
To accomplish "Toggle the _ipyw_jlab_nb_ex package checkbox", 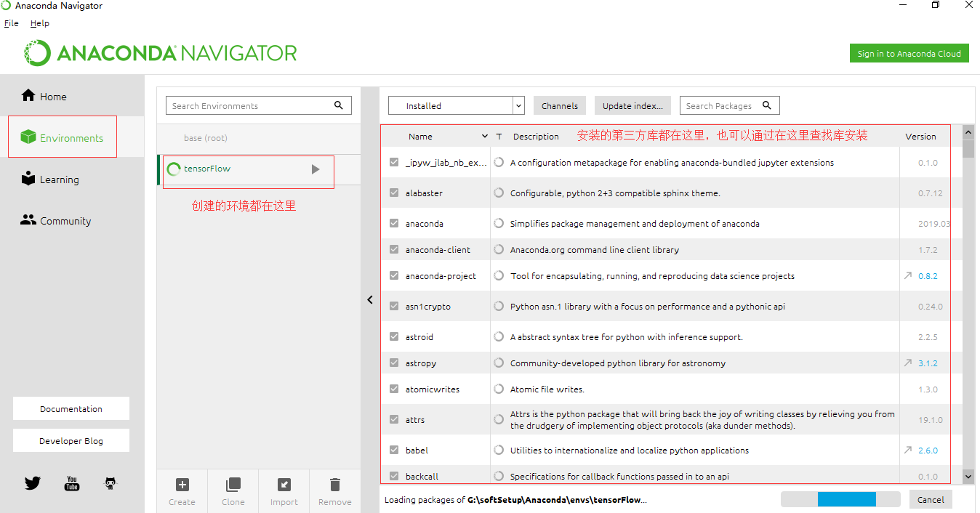I will (394, 163).
